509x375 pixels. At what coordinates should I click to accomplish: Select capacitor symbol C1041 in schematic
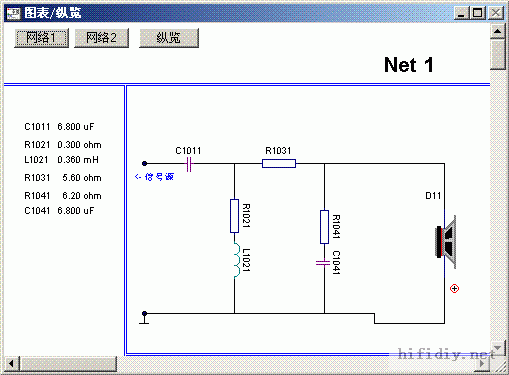point(323,263)
